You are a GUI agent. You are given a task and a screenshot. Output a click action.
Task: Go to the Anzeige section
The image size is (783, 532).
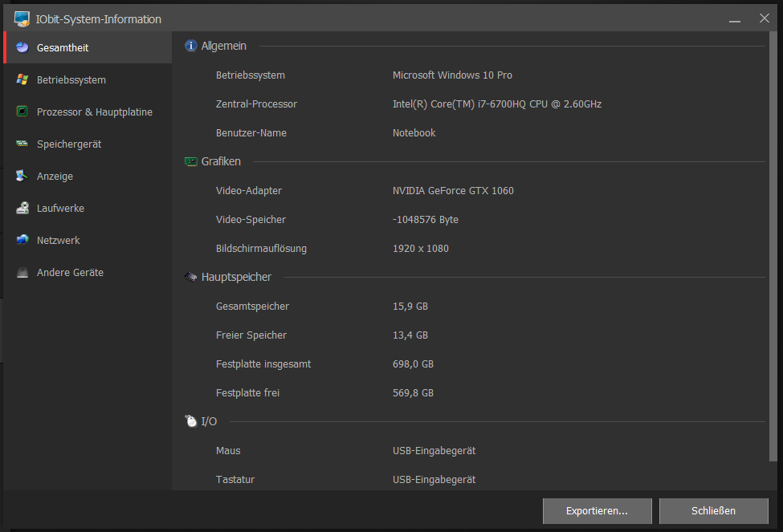[88, 176]
